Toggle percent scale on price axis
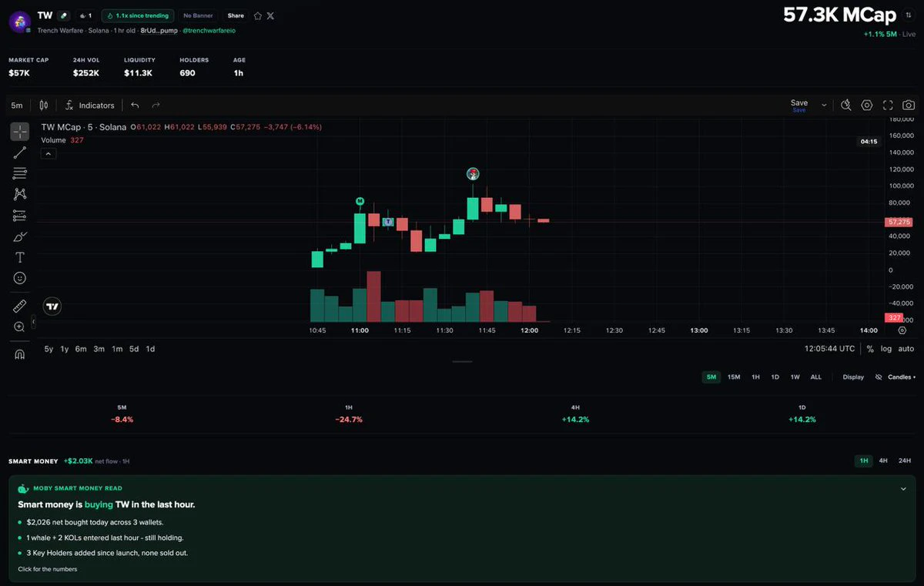This screenshot has height=586, width=924. coord(870,349)
